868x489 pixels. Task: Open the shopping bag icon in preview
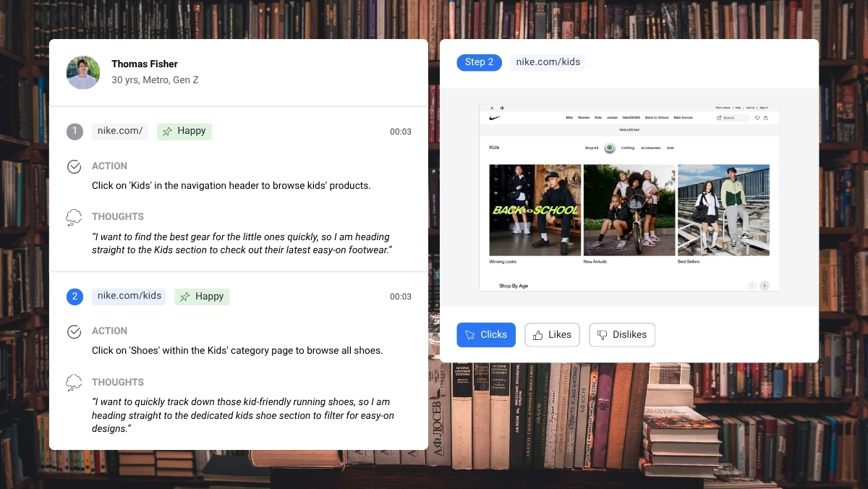pyautogui.click(x=766, y=118)
